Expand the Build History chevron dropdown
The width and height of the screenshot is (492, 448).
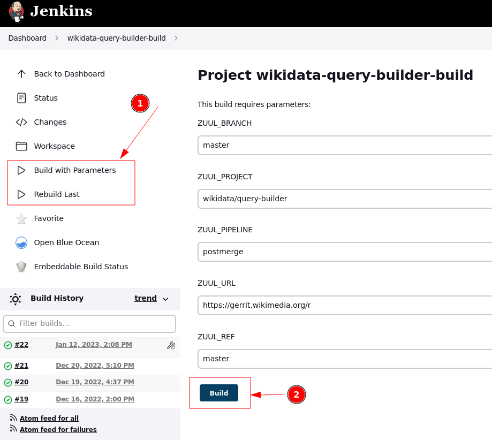165,299
